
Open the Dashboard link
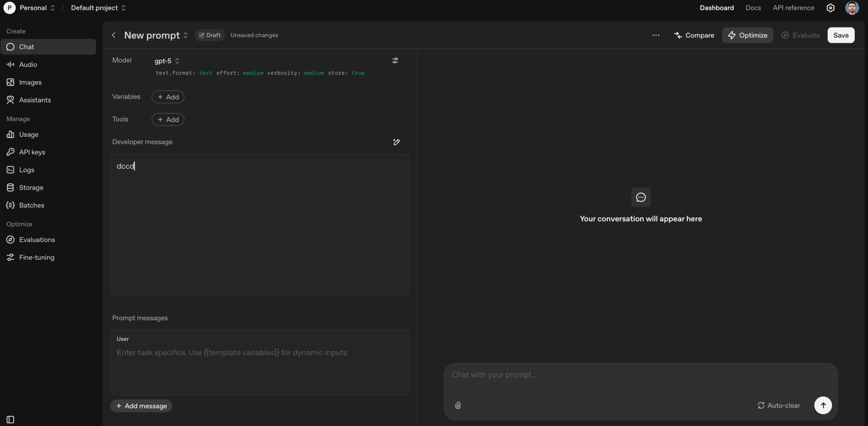coord(717,8)
